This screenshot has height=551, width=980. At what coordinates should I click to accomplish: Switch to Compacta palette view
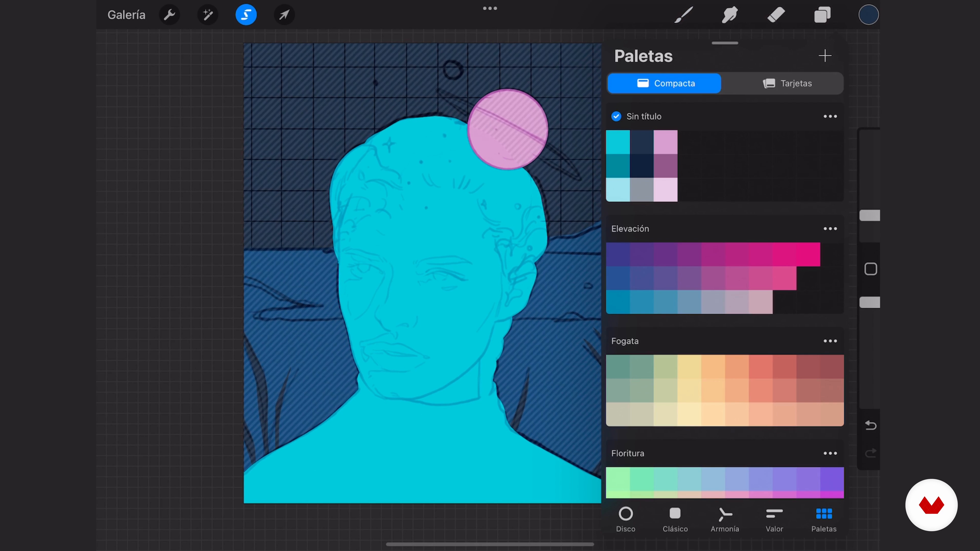click(x=664, y=83)
